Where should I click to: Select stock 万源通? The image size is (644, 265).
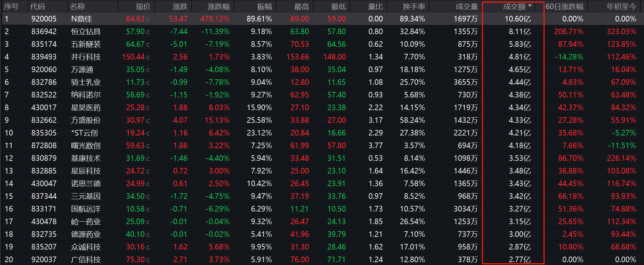tap(82, 70)
